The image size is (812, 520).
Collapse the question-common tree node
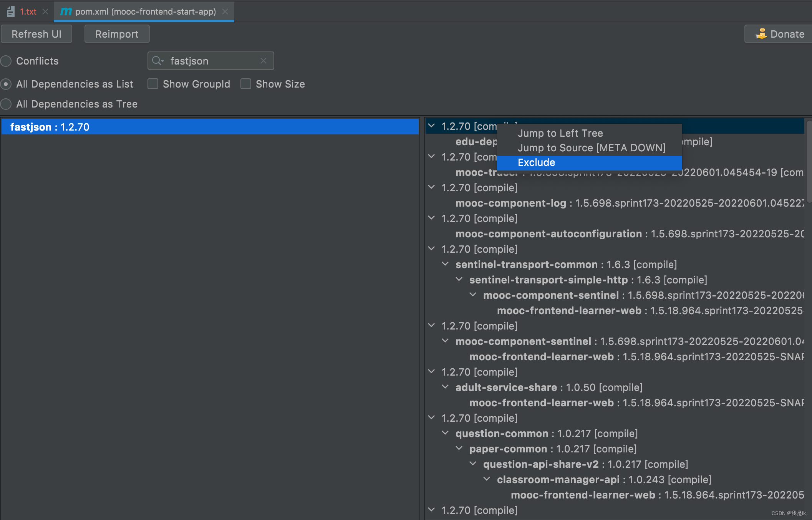[x=445, y=433]
